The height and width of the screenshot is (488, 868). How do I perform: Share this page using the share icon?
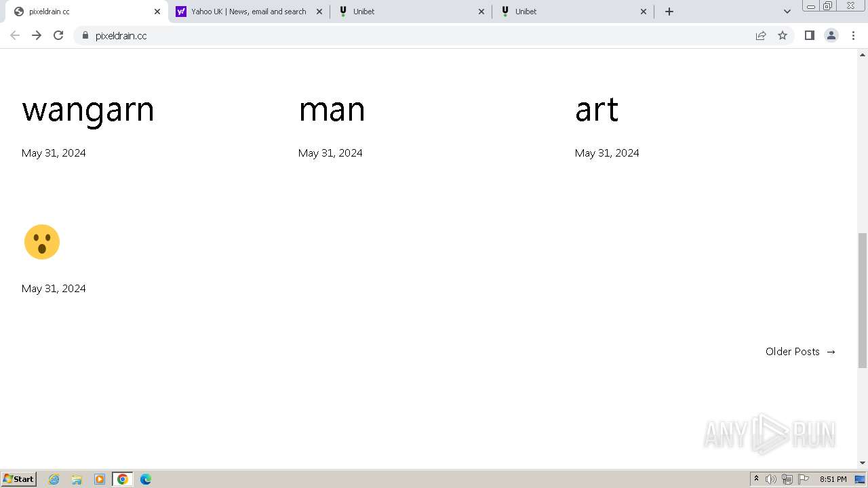coord(761,35)
